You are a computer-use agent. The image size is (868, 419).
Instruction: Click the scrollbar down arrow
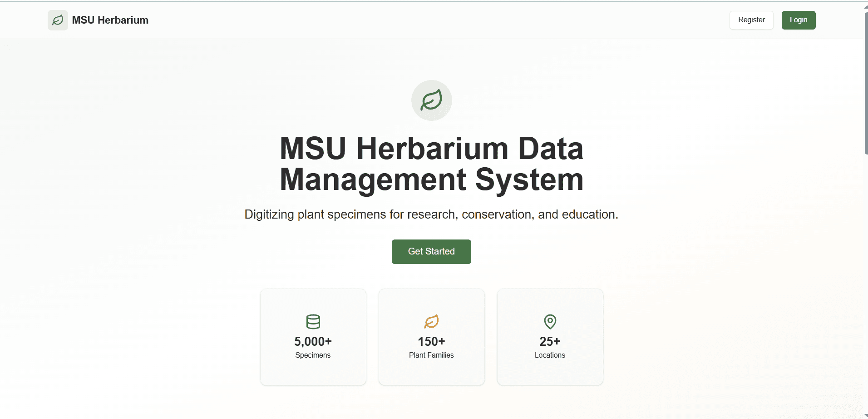tap(866, 415)
